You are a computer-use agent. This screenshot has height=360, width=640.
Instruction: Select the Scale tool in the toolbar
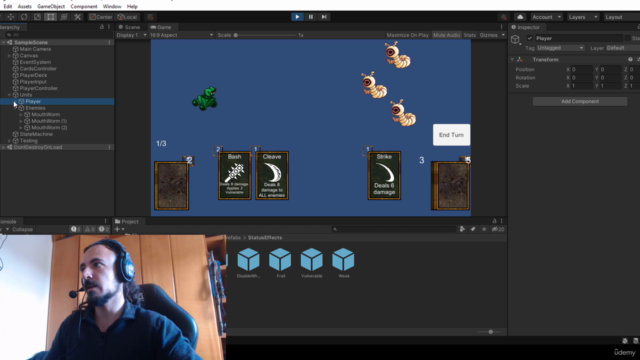tap(37, 17)
